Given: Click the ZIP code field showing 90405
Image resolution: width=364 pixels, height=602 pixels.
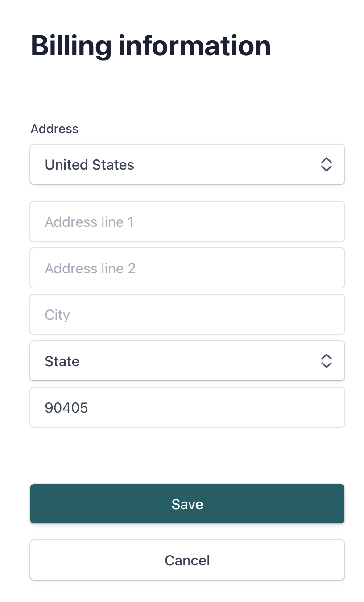Looking at the screenshot, I should tap(187, 407).
